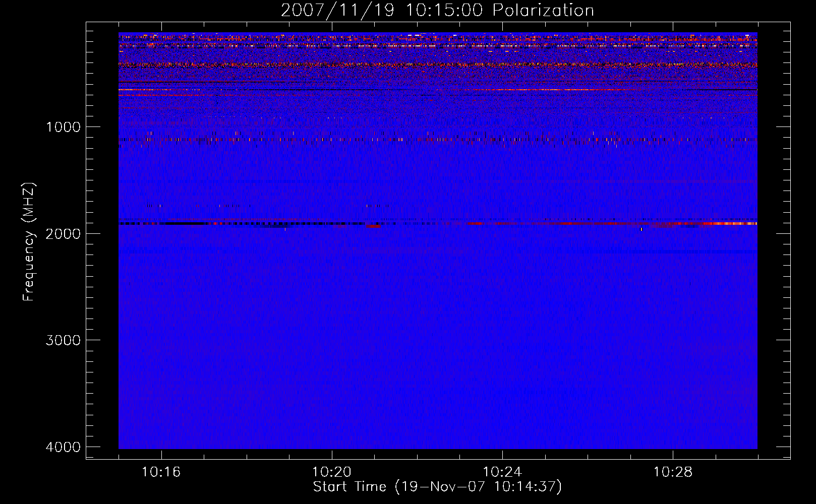This screenshot has height=504, width=816.
Task: Click the 10:24 time tick label
Action: (x=502, y=472)
